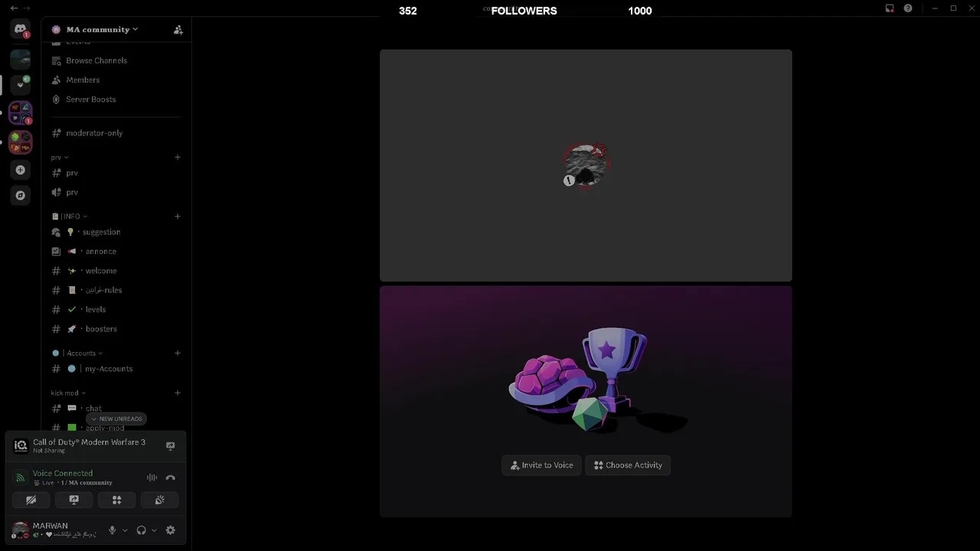Collapse the prv category
Image resolution: width=980 pixels, height=551 pixels.
coord(60,157)
